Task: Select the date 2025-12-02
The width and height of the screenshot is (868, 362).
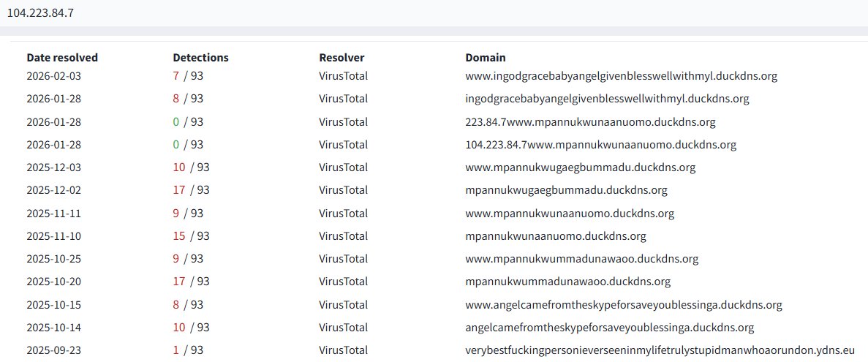Action: coord(53,190)
